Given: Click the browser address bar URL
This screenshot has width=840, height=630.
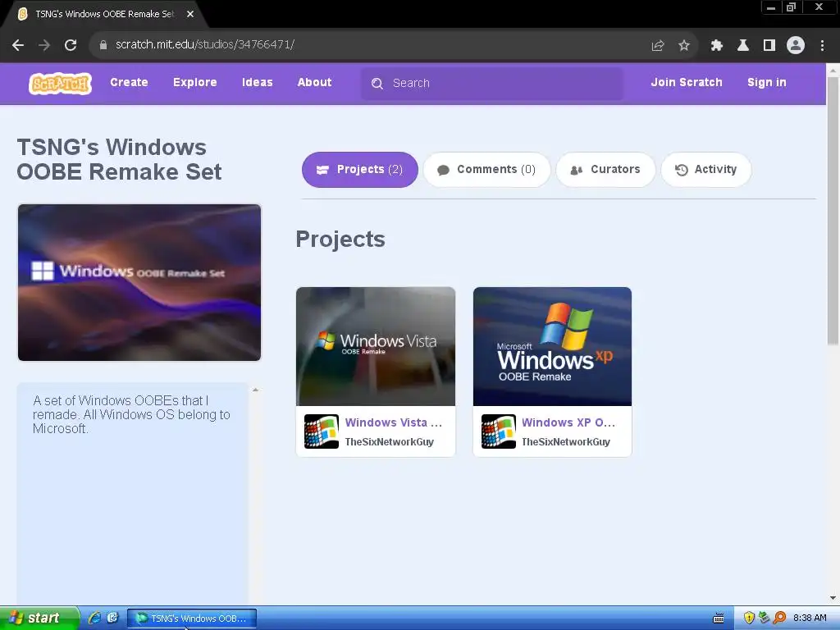Looking at the screenshot, I should point(205,44).
